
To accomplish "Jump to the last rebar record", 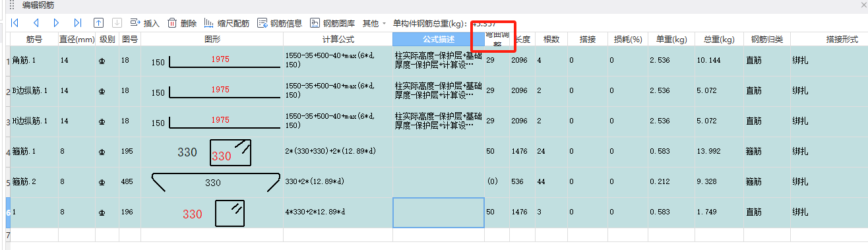I will tap(78, 23).
